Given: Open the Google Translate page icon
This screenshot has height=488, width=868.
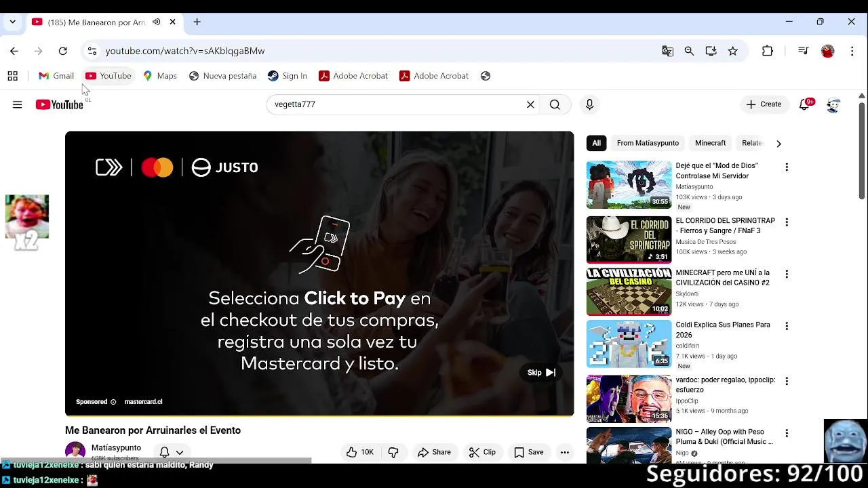Looking at the screenshot, I should 668,51.
